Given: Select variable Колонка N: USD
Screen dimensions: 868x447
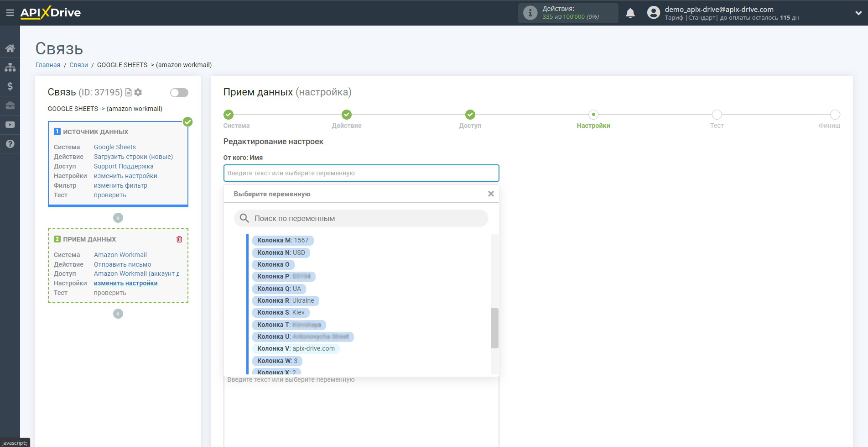Looking at the screenshot, I should point(281,252).
